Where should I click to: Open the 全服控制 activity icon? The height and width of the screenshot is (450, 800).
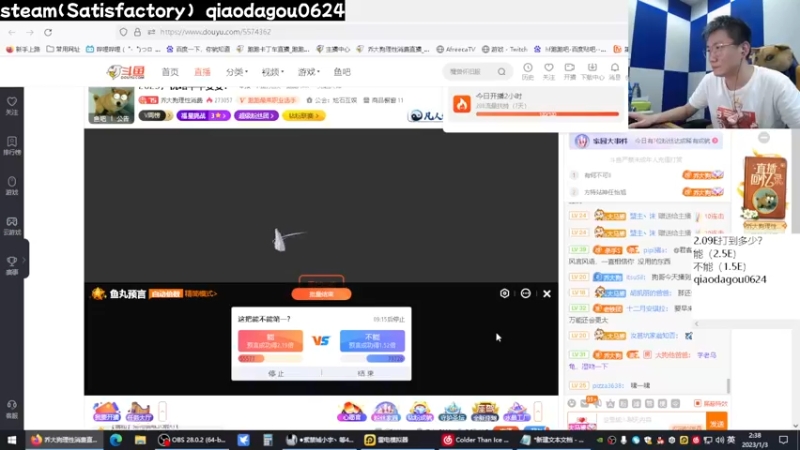(x=485, y=411)
